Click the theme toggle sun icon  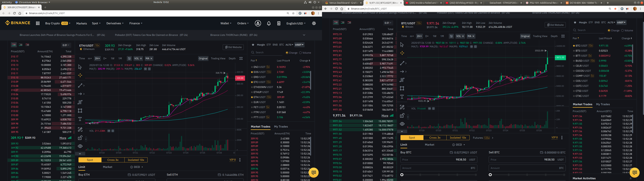coord(314,23)
